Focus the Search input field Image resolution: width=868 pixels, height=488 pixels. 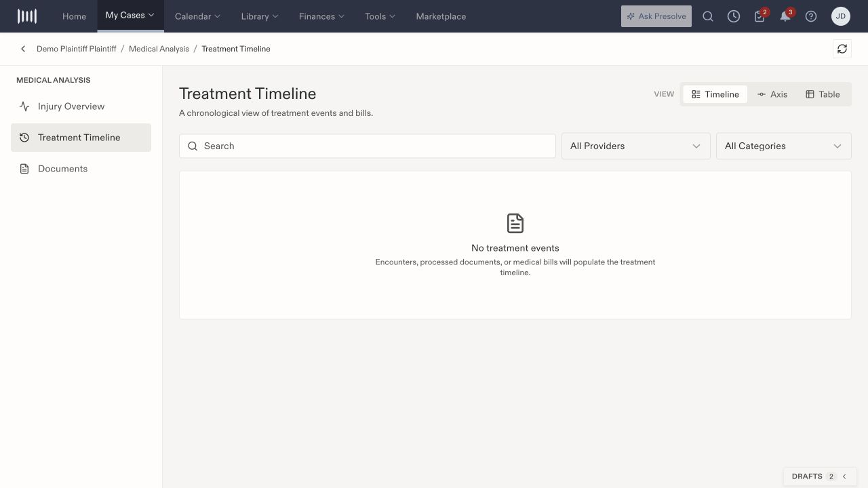pyautogui.click(x=368, y=146)
